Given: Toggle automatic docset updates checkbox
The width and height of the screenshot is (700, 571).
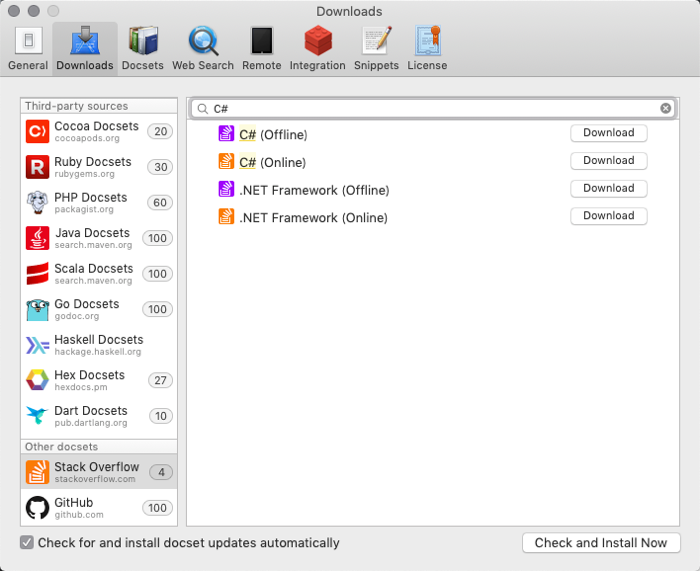Looking at the screenshot, I should (27, 543).
